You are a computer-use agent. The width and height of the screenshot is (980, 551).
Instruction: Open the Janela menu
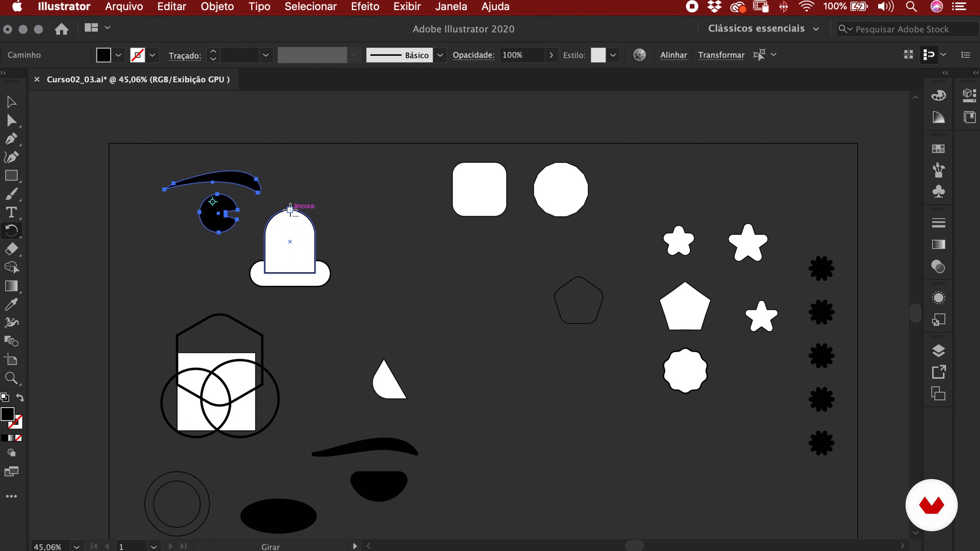[x=451, y=6]
